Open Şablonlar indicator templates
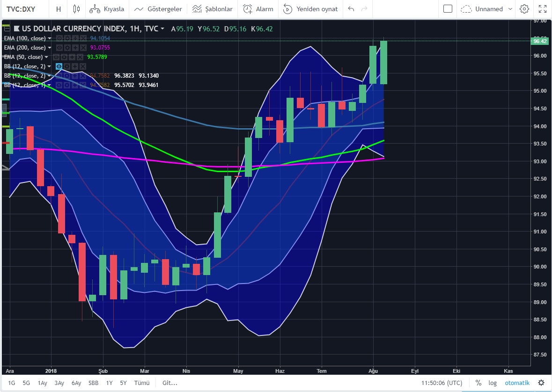Screen dimensions: 552x392 pos(212,9)
